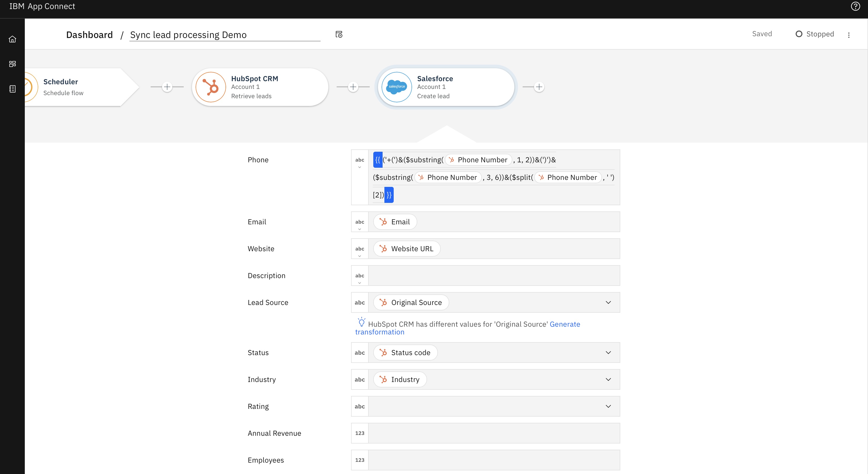Add node after Salesforce Create lead

tap(539, 87)
